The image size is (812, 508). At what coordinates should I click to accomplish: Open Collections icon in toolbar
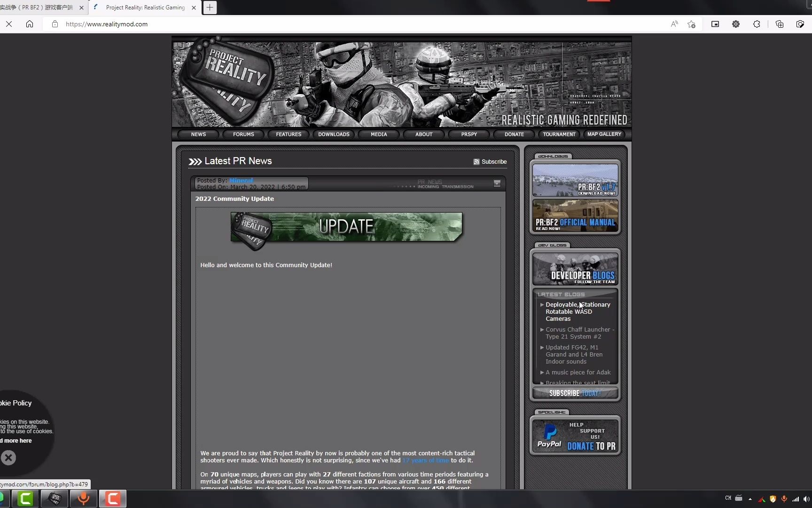[x=780, y=24]
